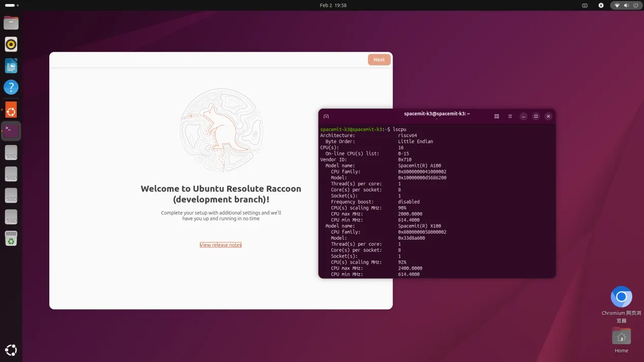Open the terminal hamburger menu

coord(510,116)
